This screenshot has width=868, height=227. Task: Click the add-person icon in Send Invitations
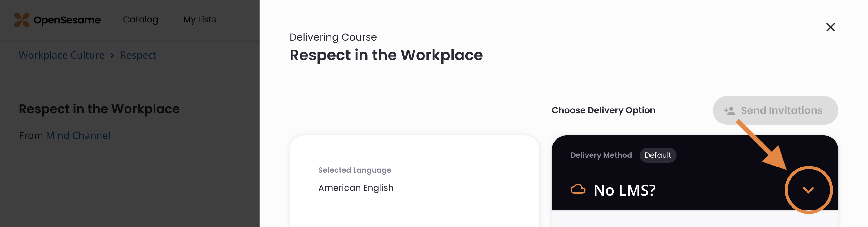point(729,110)
